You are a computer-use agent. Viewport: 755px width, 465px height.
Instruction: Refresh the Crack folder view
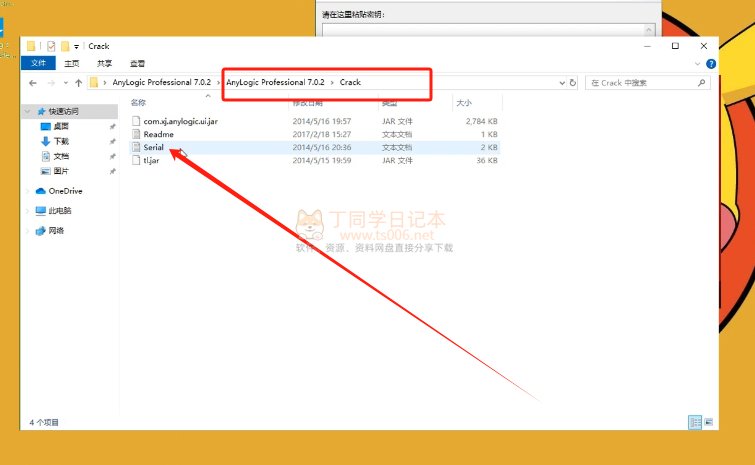pyautogui.click(x=573, y=83)
